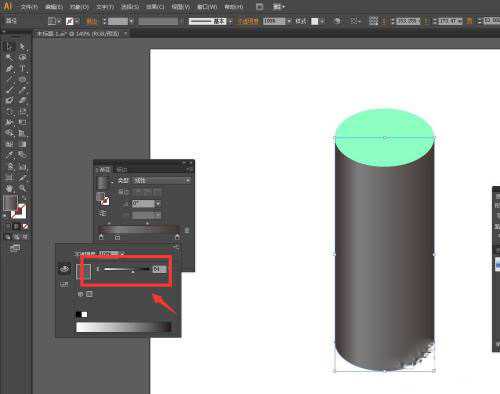Select the Hand tool
The height and width of the screenshot is (394, 500).
point(9,189)
